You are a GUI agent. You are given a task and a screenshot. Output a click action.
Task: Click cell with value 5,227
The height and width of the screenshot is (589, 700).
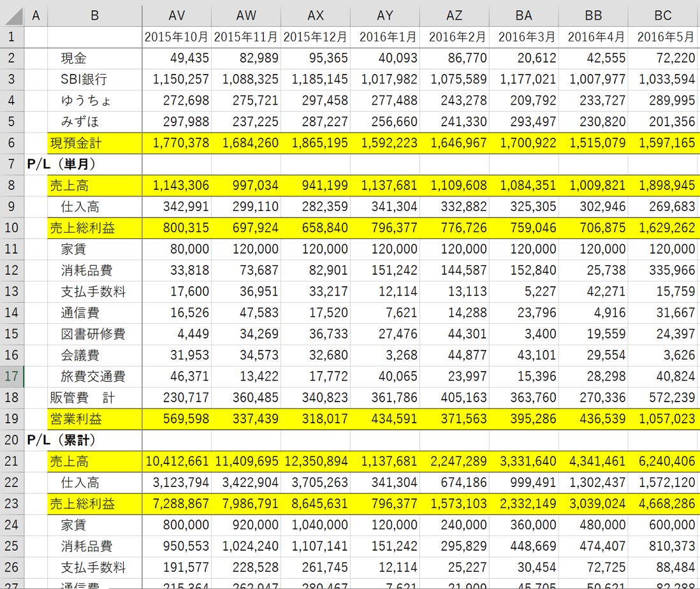[524, 291]
